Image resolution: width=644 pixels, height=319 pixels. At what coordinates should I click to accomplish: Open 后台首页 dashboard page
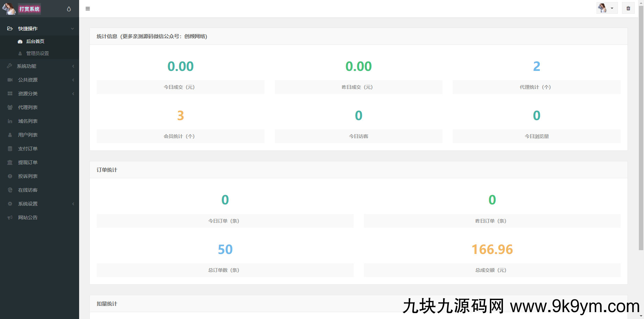[35, 41]
